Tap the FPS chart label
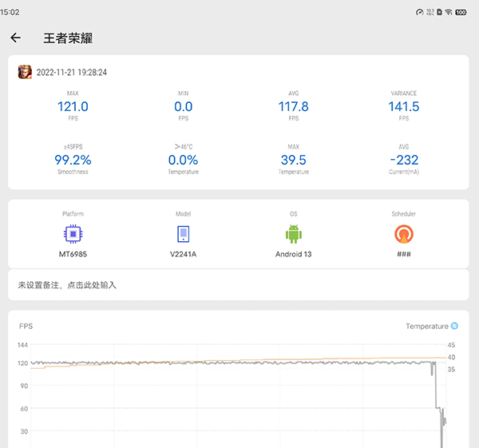The height and width of the screenshot is (448, 479). click(x=26, y=326)
